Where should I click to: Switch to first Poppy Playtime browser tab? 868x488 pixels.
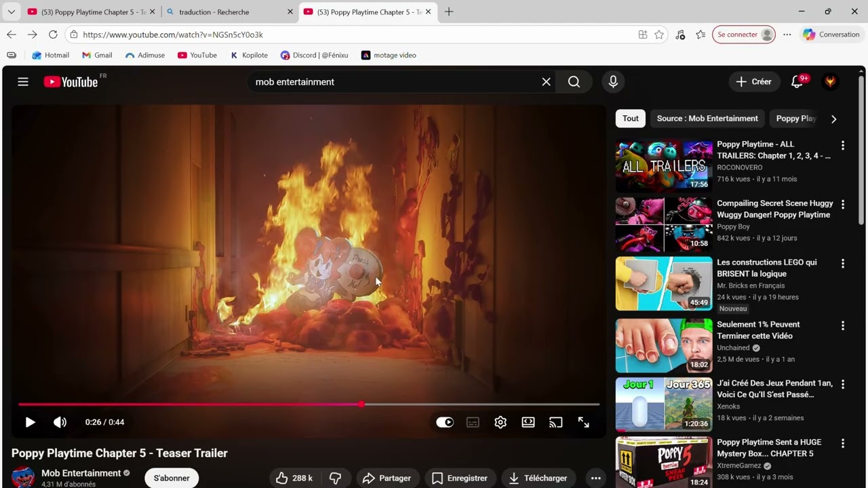pos(92,12)
